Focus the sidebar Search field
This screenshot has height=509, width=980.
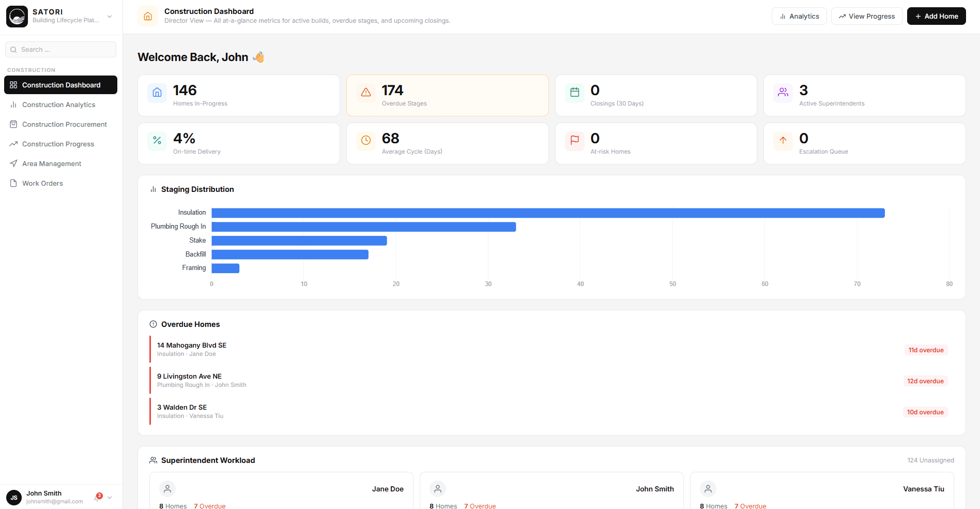[60, 50]
